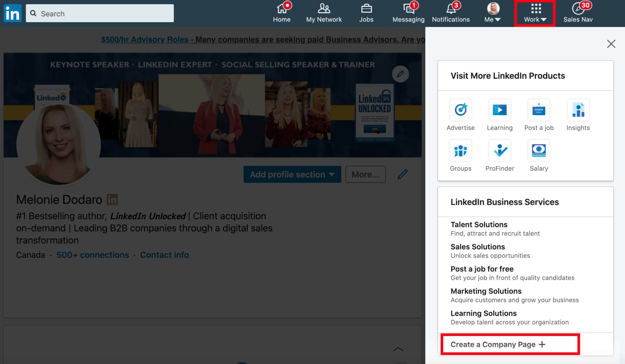Select the Learning product icon

(500, 110)
